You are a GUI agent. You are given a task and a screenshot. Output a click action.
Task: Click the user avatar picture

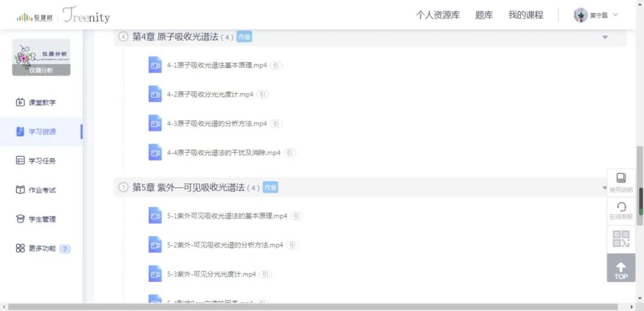click(x=581, y=15)
